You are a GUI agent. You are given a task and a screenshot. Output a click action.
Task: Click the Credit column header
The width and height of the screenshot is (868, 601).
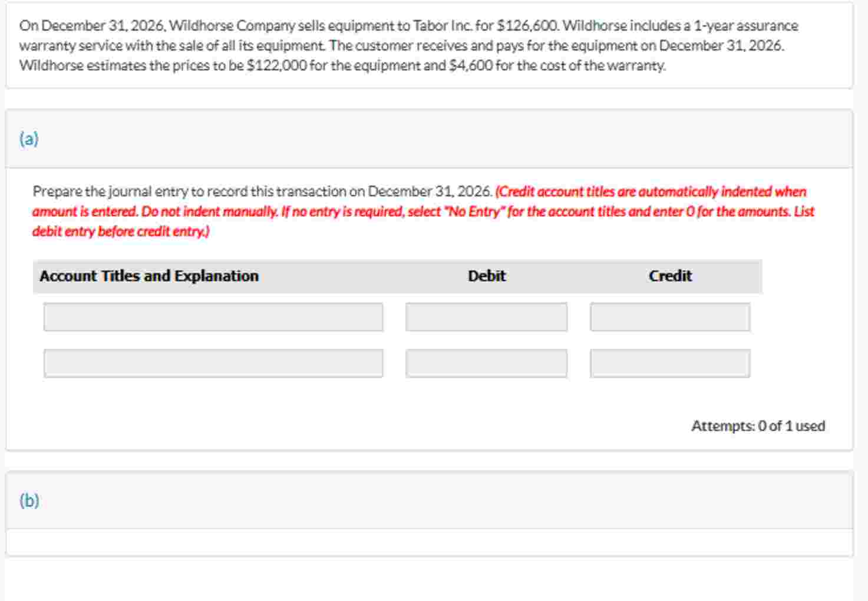click(670, 275)
